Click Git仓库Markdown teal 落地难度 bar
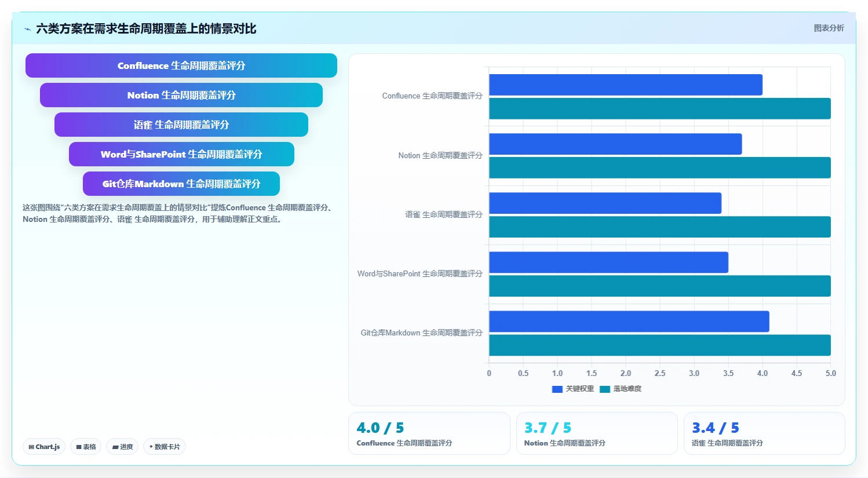Image resolution: width=868 pixels, height=478 pixels. coord(660,345)
